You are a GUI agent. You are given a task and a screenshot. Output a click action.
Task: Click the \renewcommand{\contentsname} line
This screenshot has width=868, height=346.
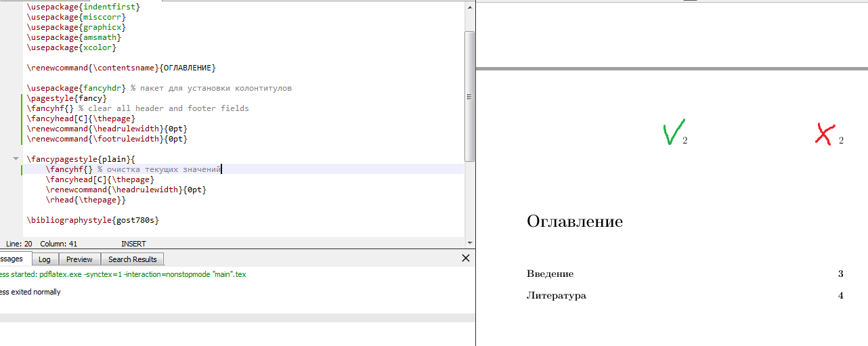[x=122, y=68]
